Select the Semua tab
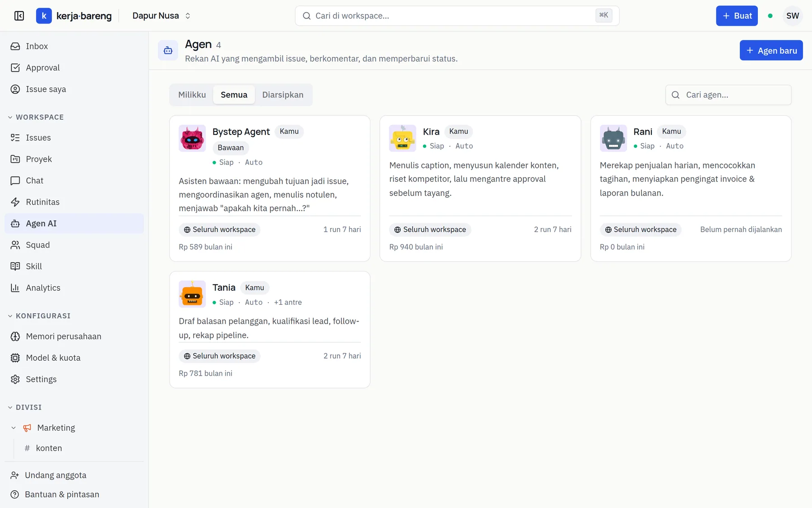Viewport: 812px width, 508px height. point(234,95)
